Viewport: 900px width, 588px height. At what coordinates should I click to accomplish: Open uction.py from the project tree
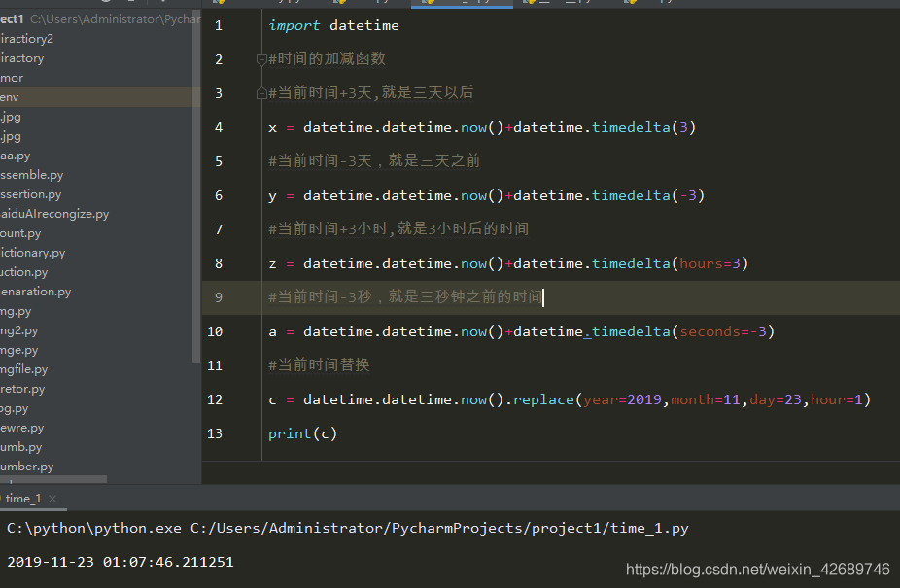click(24, 272)
